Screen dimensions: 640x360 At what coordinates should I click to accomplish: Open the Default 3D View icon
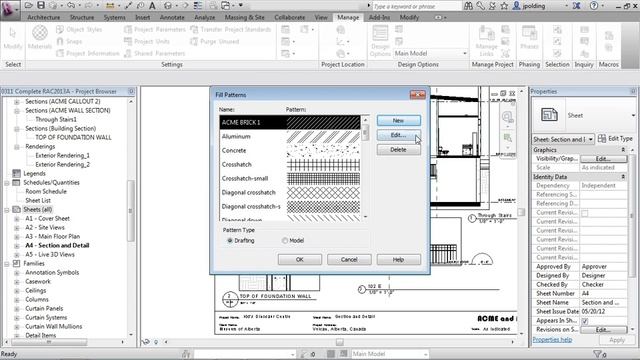(168, 5)
